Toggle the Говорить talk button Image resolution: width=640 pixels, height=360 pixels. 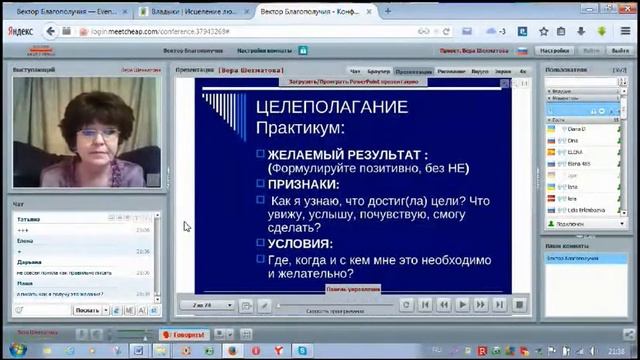coord(184,335)
